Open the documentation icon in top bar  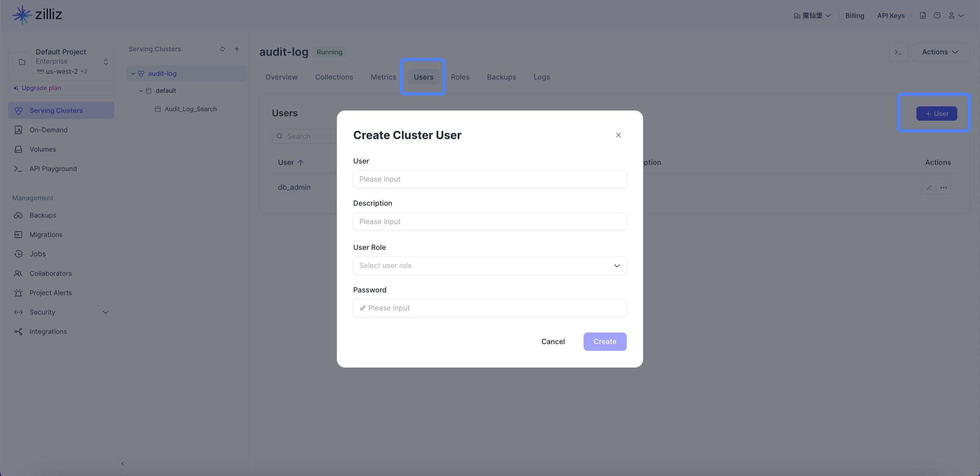point(922,16)
